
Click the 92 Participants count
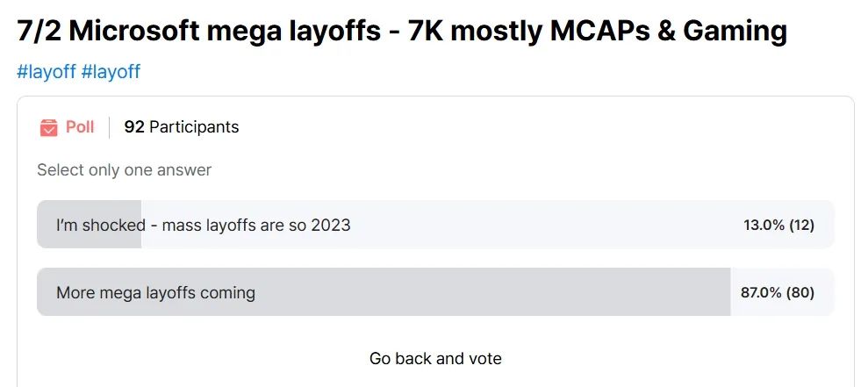(182, 126)
